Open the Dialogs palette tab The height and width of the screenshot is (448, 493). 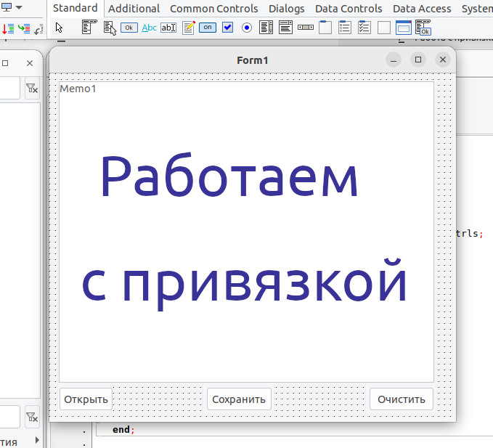[286, 9]
